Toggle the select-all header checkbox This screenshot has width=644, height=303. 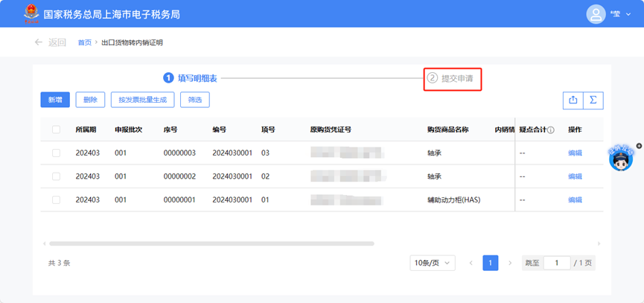[57, 130]
